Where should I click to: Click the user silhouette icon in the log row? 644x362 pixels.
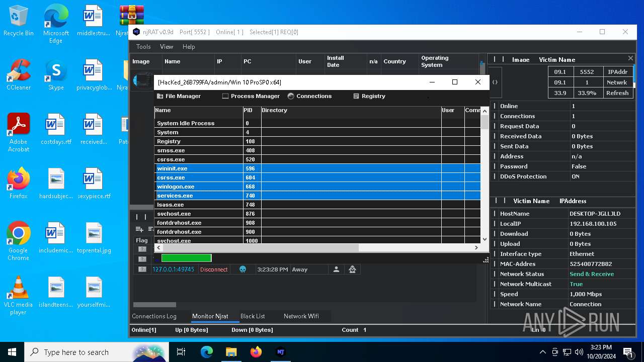click(x=336, y=269)
